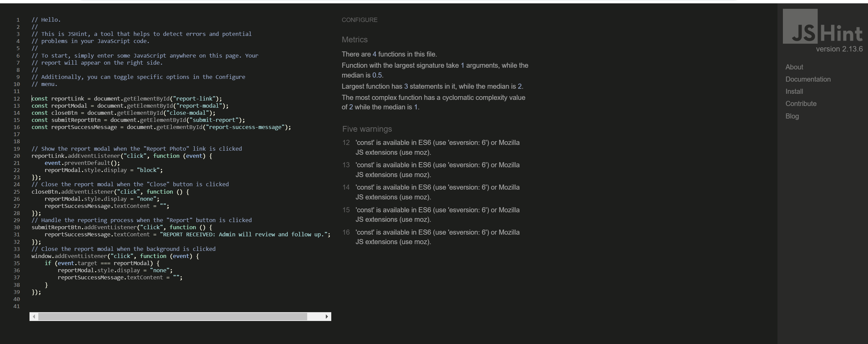
Task: Expand the Metrics section heading
Action: coord(354,40)
